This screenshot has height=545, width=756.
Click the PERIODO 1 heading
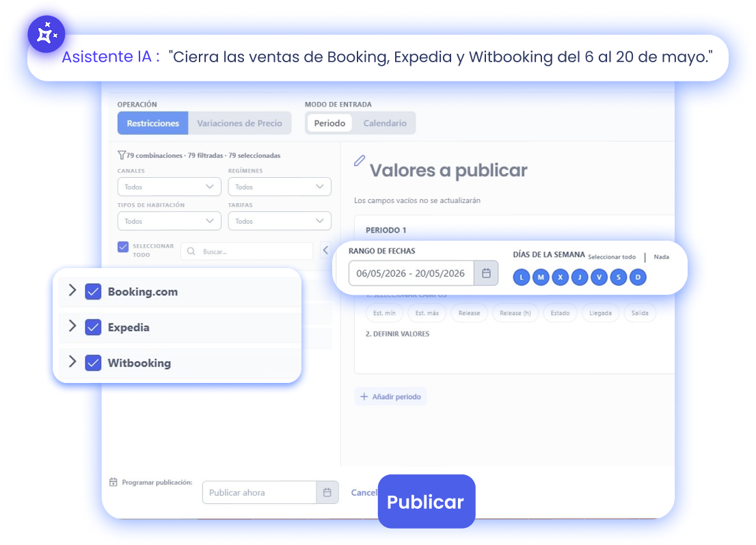pos(386,230)
